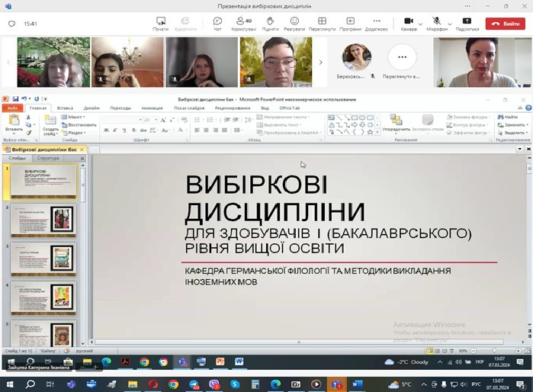The width and height of the screenshot is (533, 392).
Task: Unmute the Мікрофон microphone
Action: 436,22
